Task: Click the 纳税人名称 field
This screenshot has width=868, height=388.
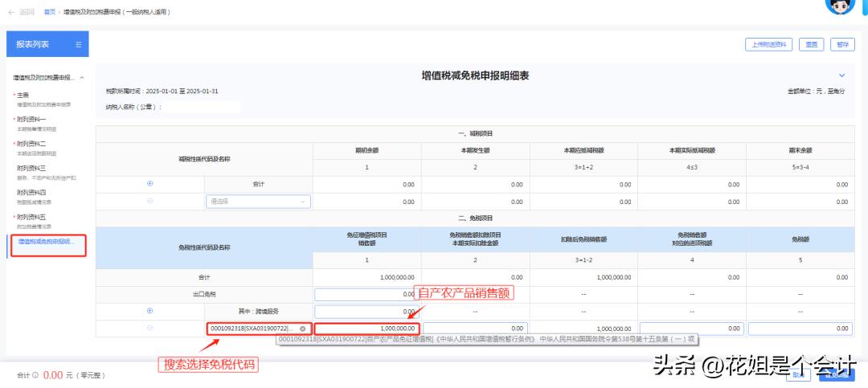Action: point(202,107)
